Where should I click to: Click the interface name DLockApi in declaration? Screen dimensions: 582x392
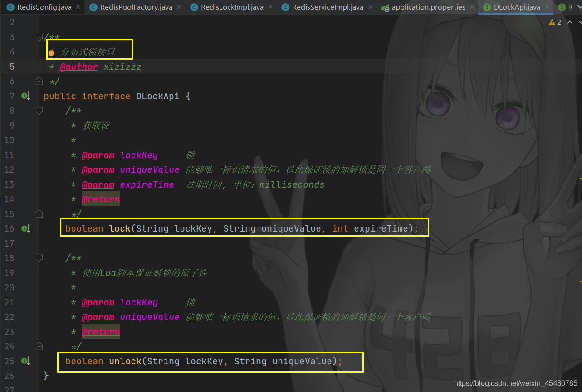click(158, 96)
